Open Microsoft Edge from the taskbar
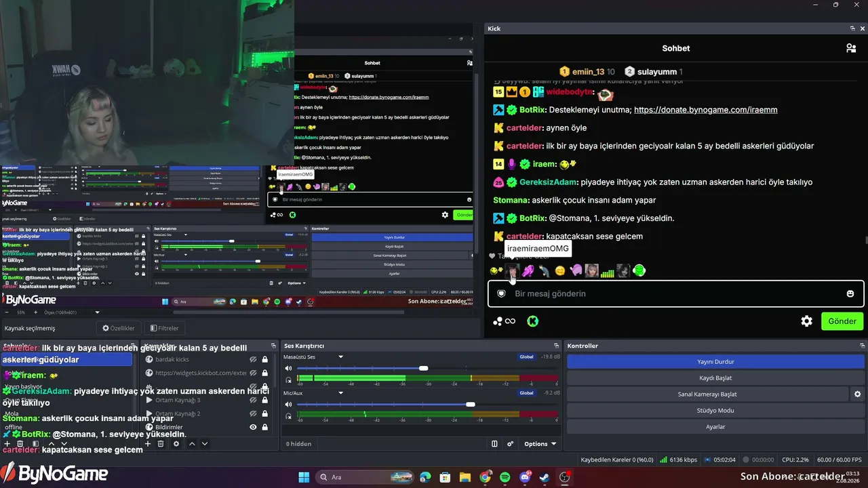 pyautogui.click(x=425, y=477)
